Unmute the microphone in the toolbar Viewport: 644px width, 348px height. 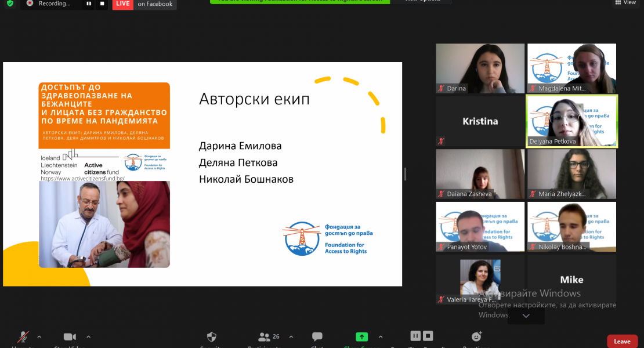pos(23,337)
